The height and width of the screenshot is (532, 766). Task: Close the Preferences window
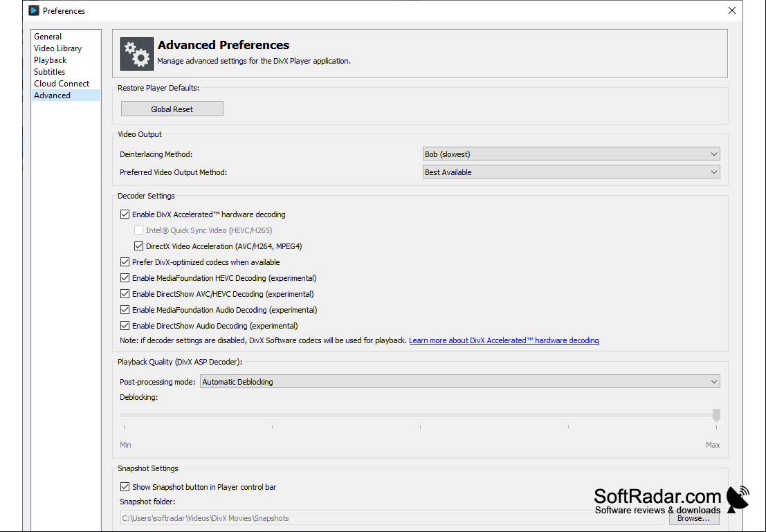[x=732, y=10]
